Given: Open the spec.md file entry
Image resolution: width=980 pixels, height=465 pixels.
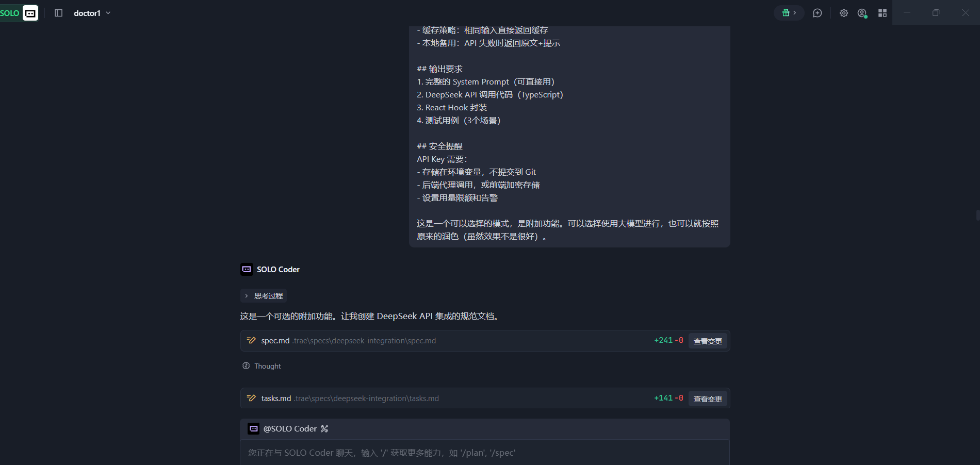Looking at the screenshot, I should point(275,341).
